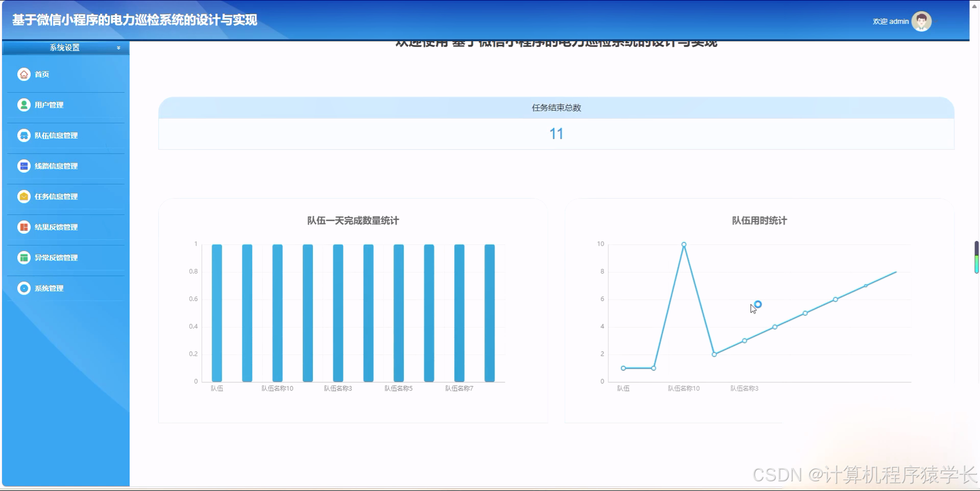This screenshot has height=491, width=980.
Task: Open the 系统管理 menu item
Action: [x=66, y=289]
